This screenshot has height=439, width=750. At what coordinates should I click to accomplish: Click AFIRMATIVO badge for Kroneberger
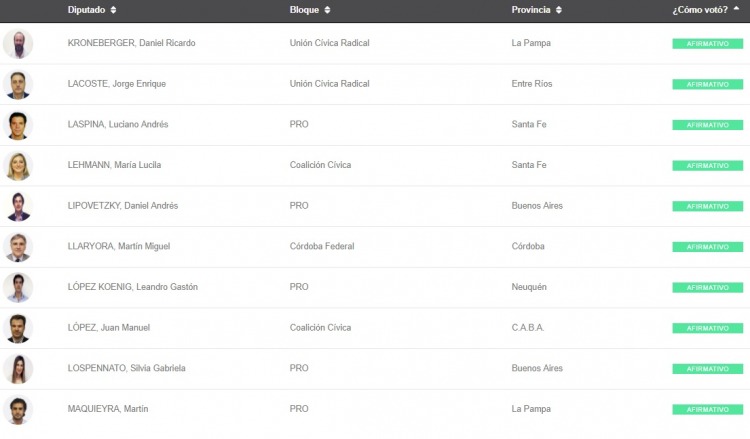[x=707, y=44]
